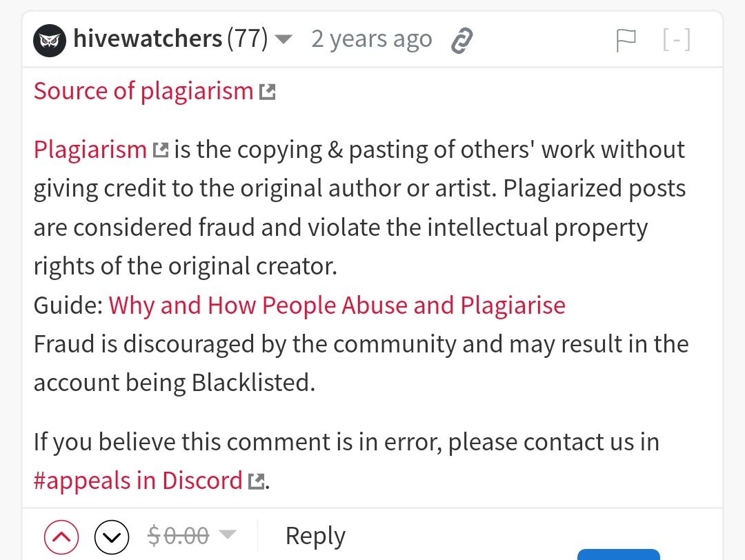Click external link icon next to Plagiarism
The image size is (745, 560).
click(161, 150)
